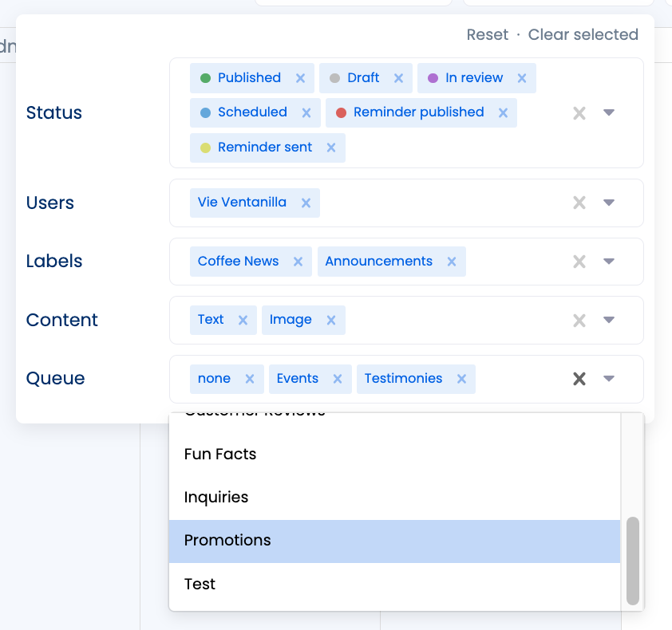
Task: Remove the In review status tag
Action: point(522,78)
